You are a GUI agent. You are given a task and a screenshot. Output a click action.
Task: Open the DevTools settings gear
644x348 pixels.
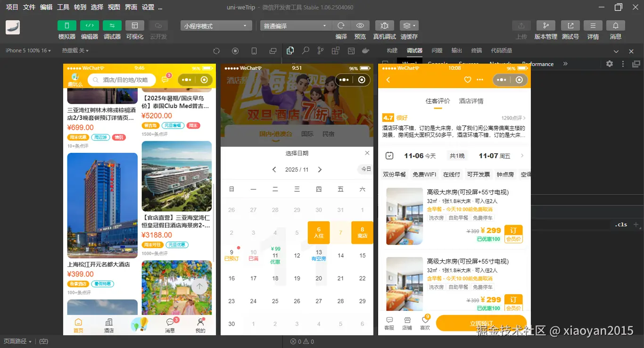pos(609,64)
